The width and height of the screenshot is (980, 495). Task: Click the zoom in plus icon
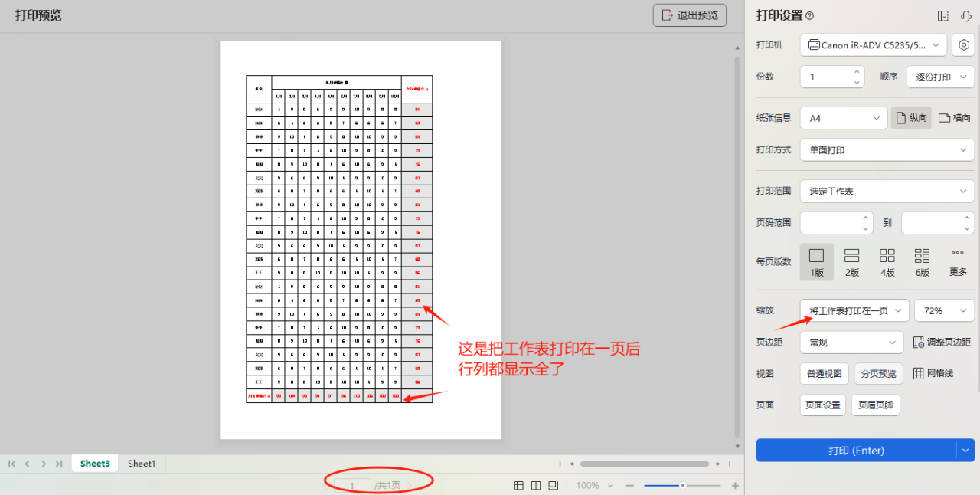pos(735,485)
